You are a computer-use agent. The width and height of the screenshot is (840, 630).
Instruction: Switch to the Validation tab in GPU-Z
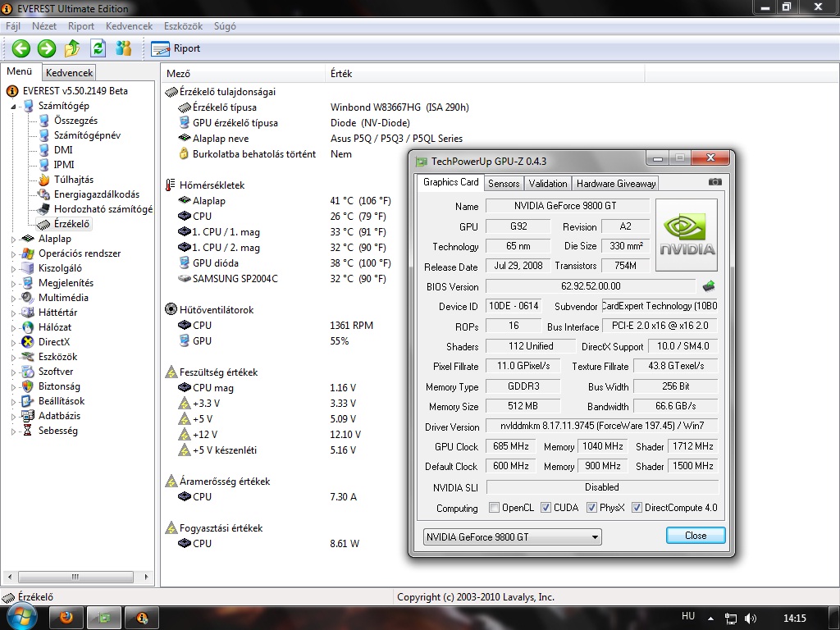(547, 183)
